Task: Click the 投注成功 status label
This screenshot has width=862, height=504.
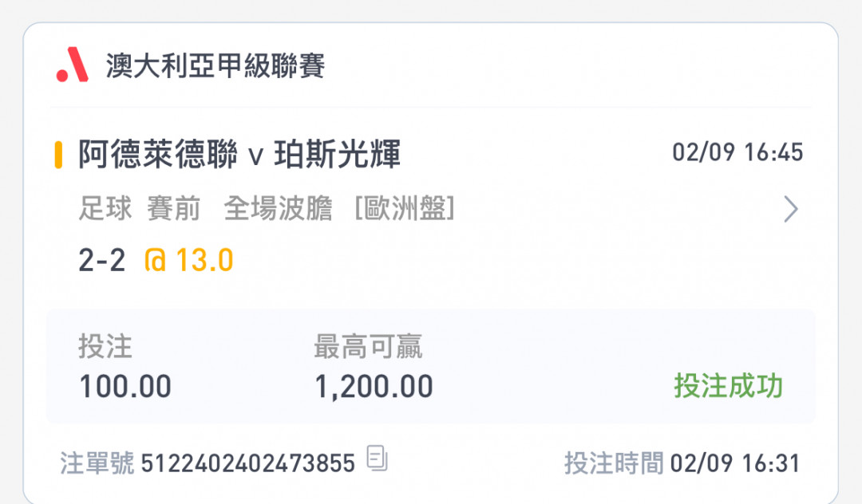Action: pyautogui.click(x=729, y=386)
